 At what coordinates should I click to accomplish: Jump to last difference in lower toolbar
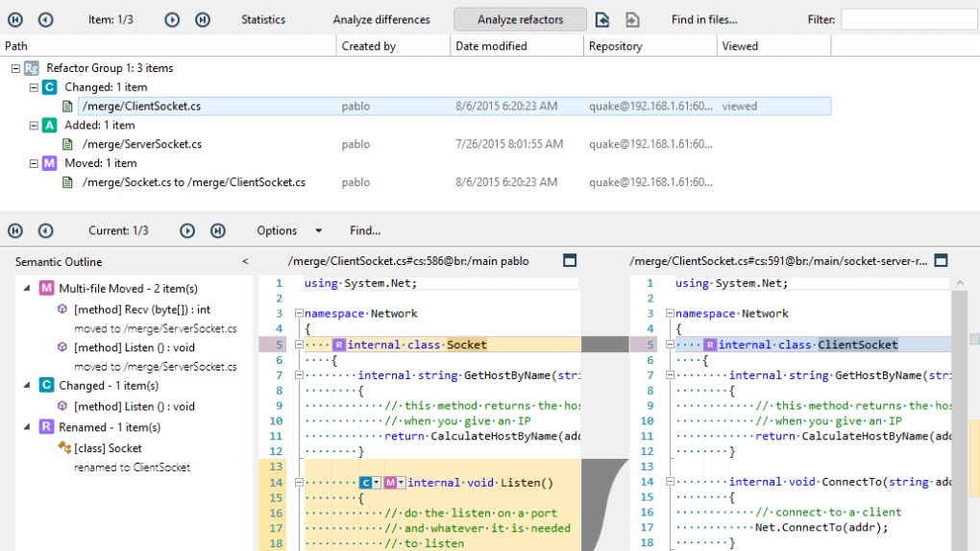click(217, 230)
